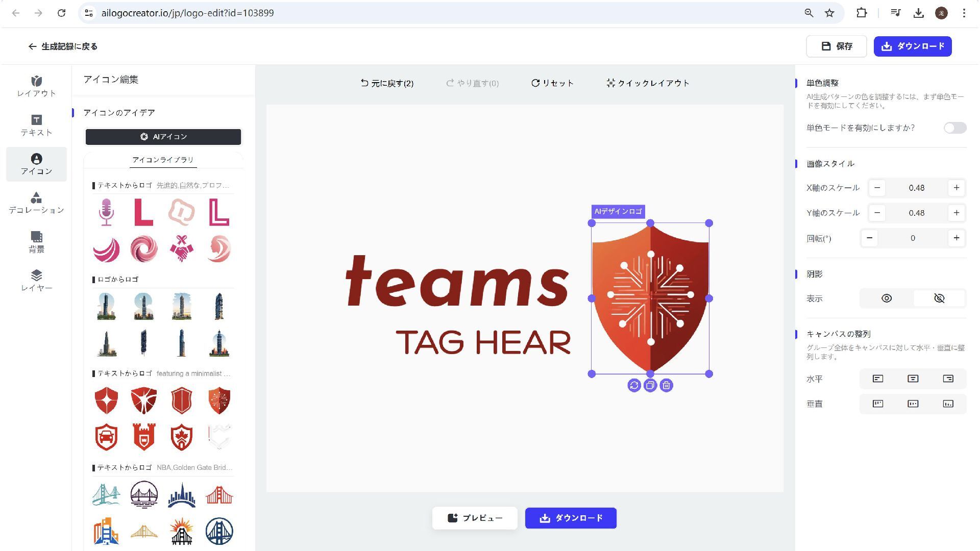Open browser downloads icon

pos(919,13)
